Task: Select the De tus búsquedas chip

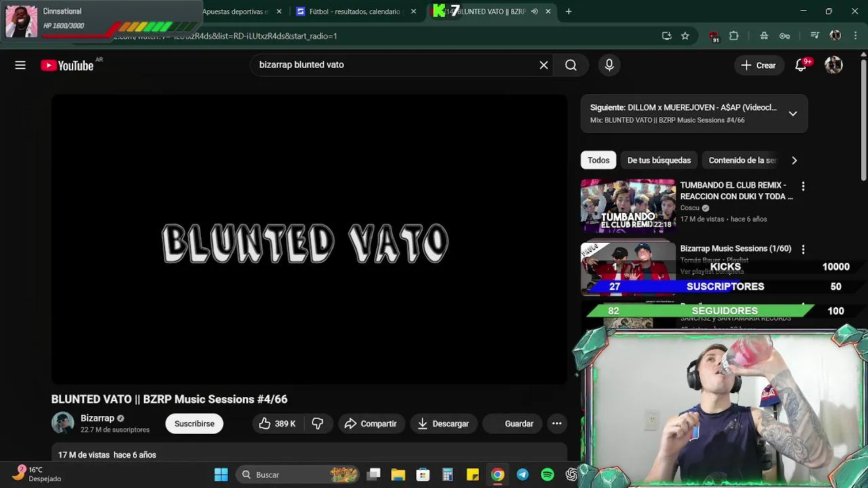Action: tap(659, 160)
